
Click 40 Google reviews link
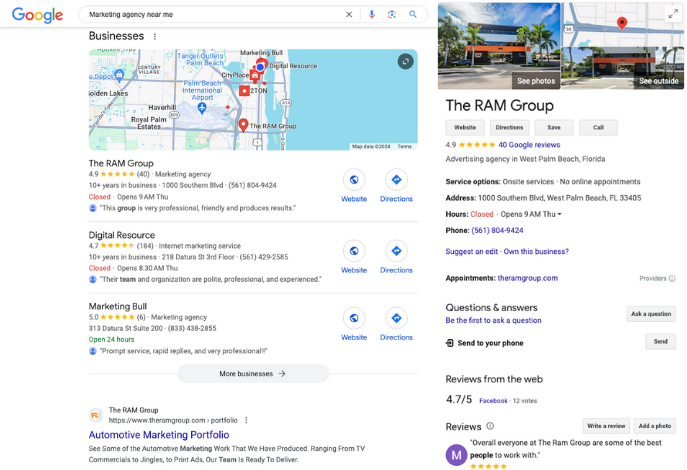click(x=528, y=145)
